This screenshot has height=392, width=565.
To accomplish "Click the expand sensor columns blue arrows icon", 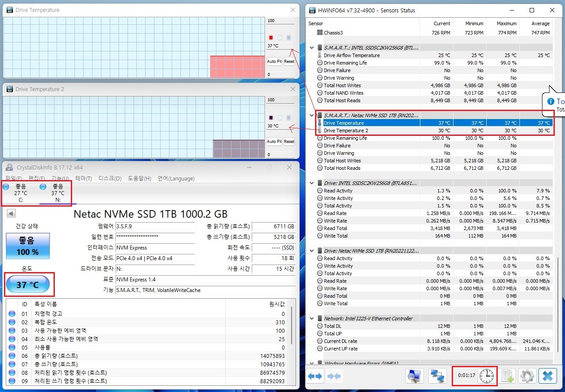I will 315,376.
